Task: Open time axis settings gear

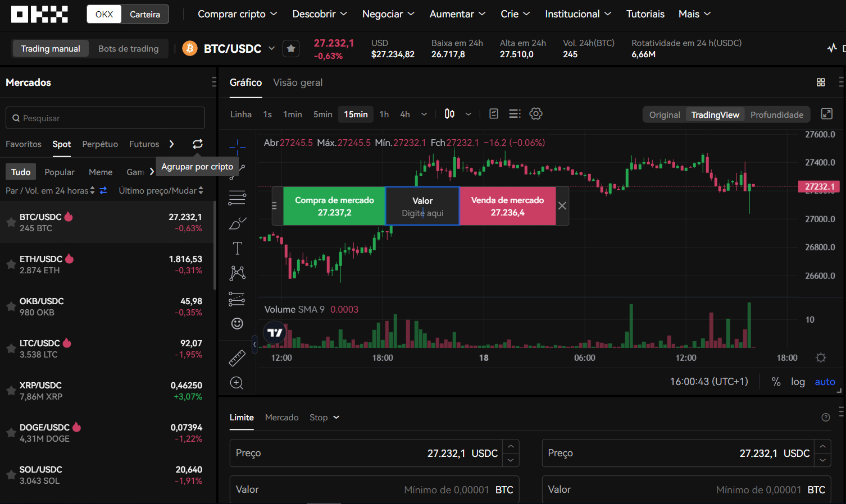Action: [821, 358]
